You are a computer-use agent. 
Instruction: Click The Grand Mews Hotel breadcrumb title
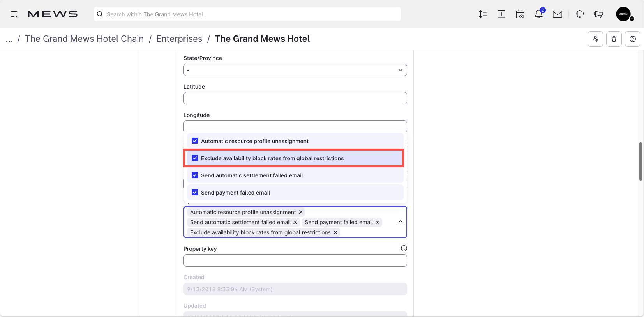click(262, 39)
